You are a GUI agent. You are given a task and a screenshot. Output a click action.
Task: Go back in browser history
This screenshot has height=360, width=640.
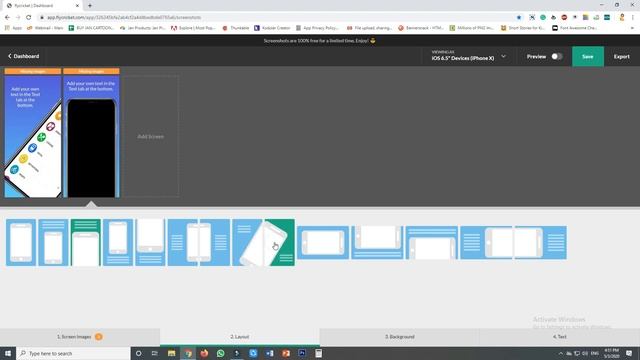click(x=7, y=17)
